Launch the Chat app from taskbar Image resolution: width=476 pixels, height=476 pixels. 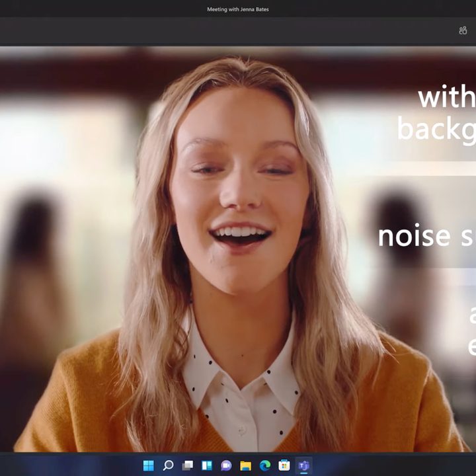[226, 465]
